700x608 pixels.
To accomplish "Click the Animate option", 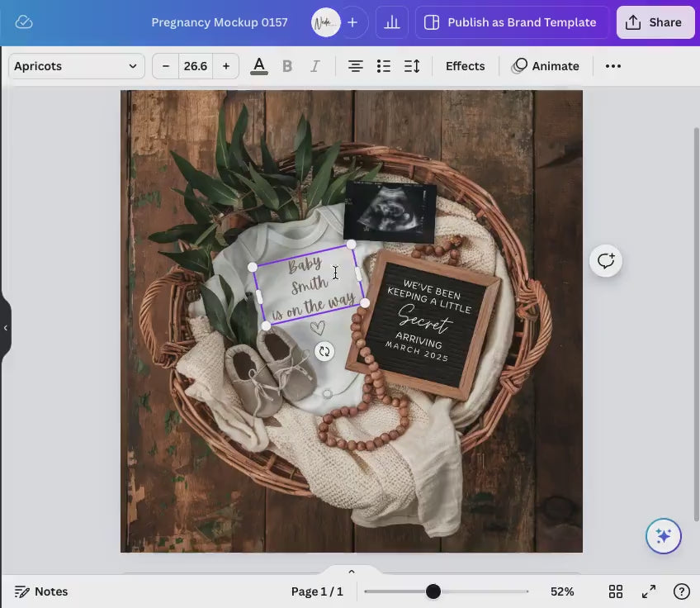I will tap(546, 66).
